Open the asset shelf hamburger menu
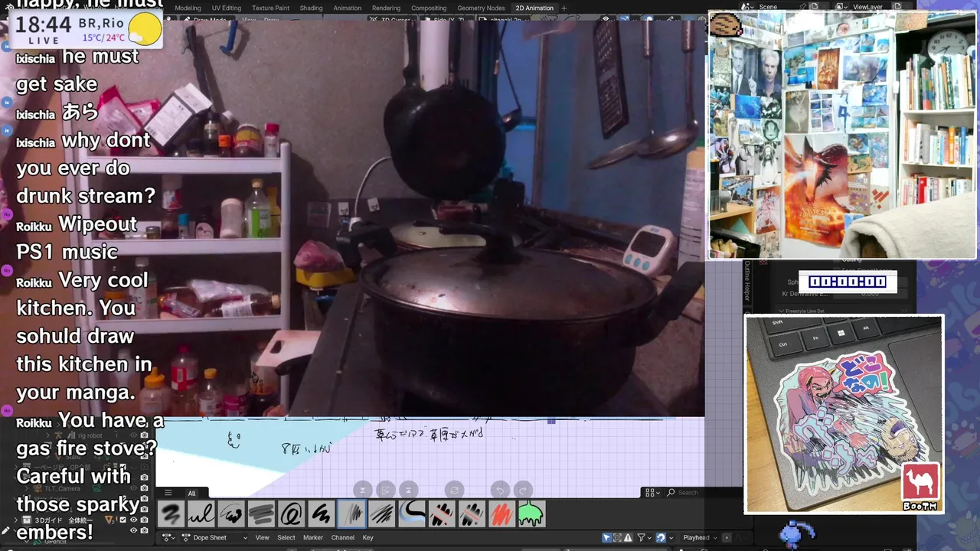980x551 pixels. pos(168,493)
